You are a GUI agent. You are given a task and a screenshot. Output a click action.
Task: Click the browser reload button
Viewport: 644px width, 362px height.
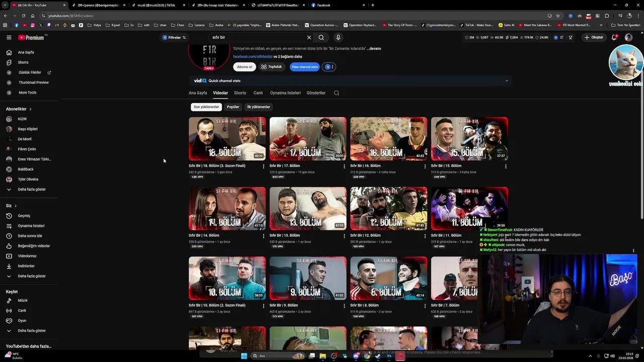pos(23,16)
